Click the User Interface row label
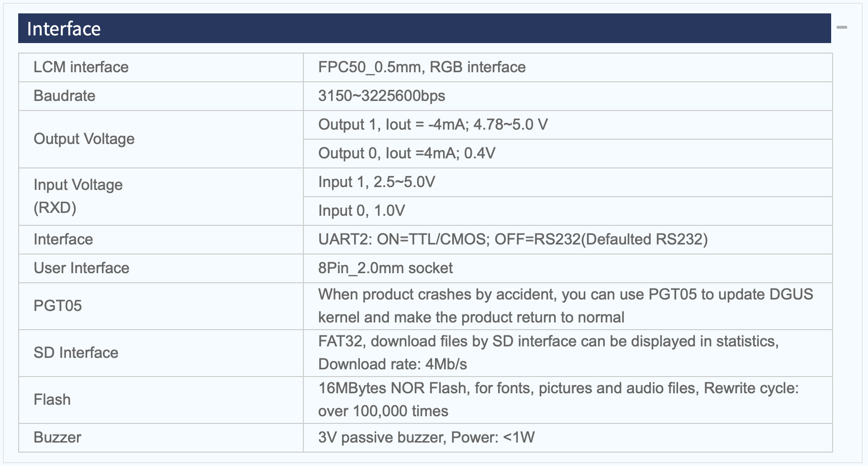The width and height of the screenshot is (868, 466). 81,268
